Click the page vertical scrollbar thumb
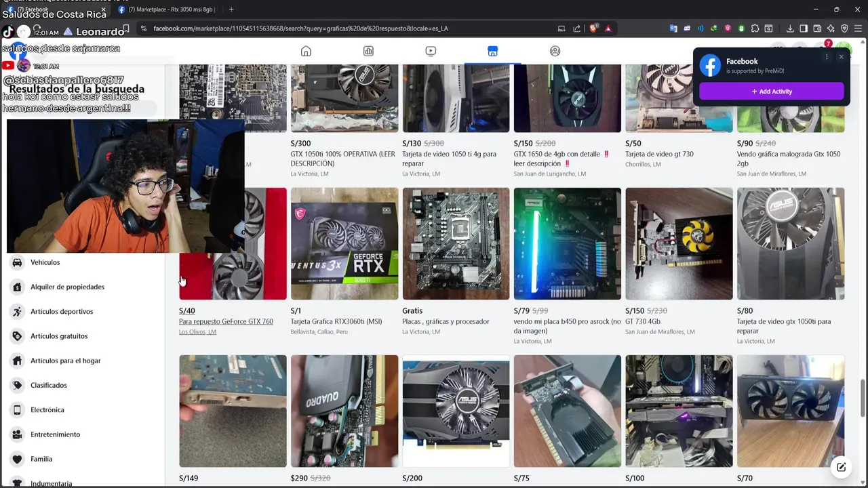The image size is (868, 488). coord(863,399)
